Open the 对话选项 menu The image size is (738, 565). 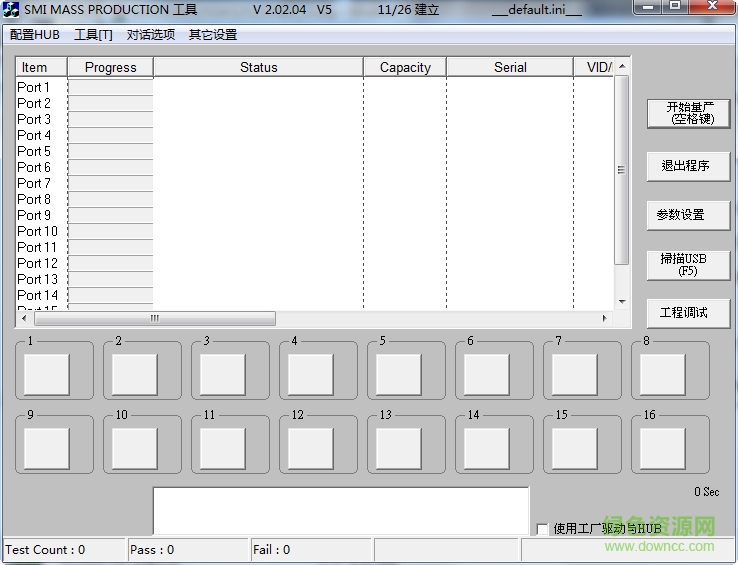(x=151, y=35)
